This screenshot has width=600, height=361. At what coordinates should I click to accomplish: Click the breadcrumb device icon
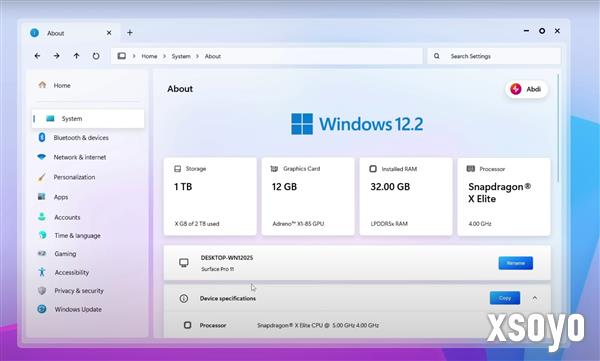tap(122, 56)
